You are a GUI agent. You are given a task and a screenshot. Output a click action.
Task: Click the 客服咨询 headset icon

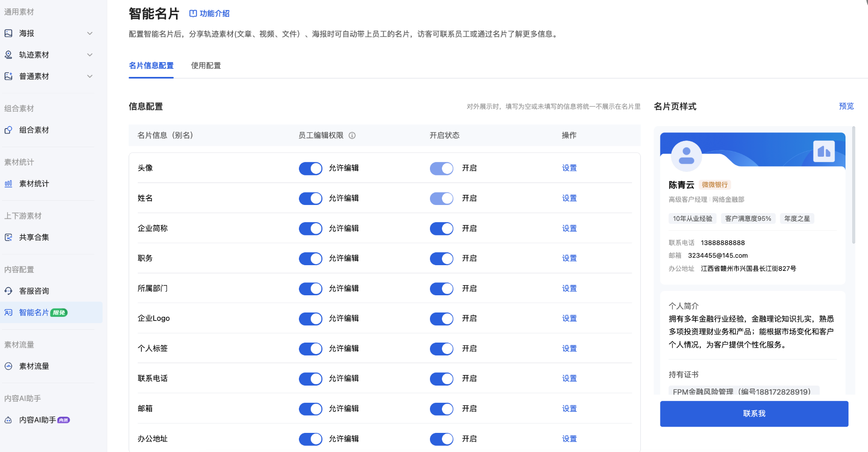[x=9, y=291]
